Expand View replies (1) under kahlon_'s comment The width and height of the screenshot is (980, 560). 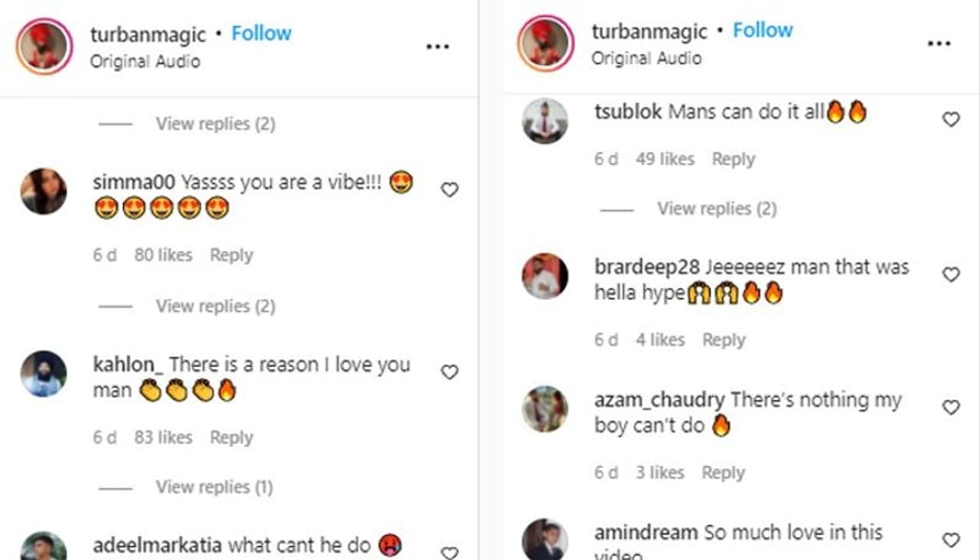pos(214,487)
